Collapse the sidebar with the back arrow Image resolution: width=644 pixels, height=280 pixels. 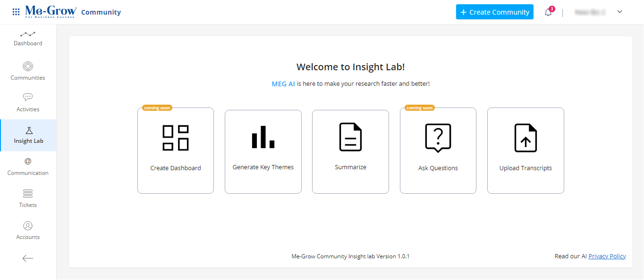(x=27, y=258)
